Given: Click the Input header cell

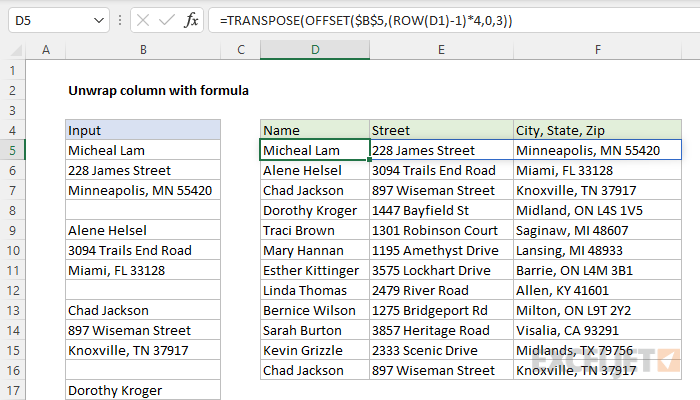Looking at the screenshot, I should (143, 130).
